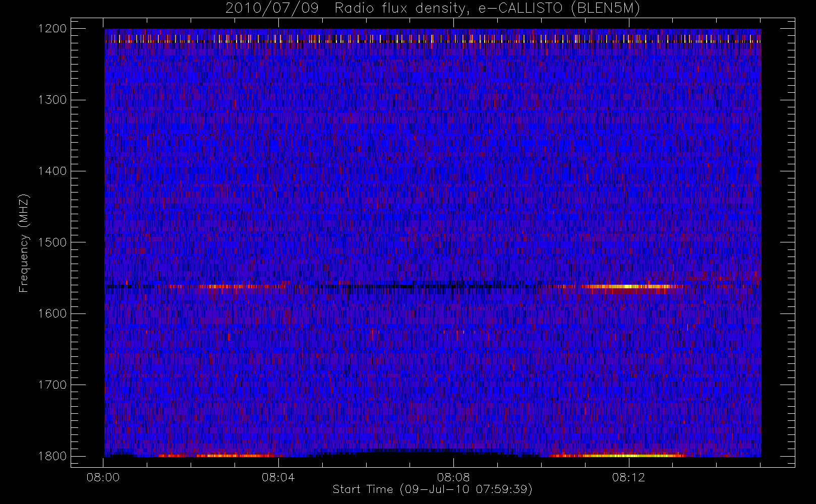
Task: Click the 1700 frequency tick label
Action: point(52,385)
